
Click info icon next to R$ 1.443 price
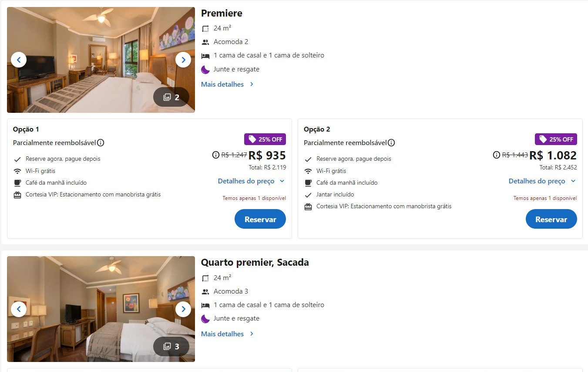coord(497,155)
